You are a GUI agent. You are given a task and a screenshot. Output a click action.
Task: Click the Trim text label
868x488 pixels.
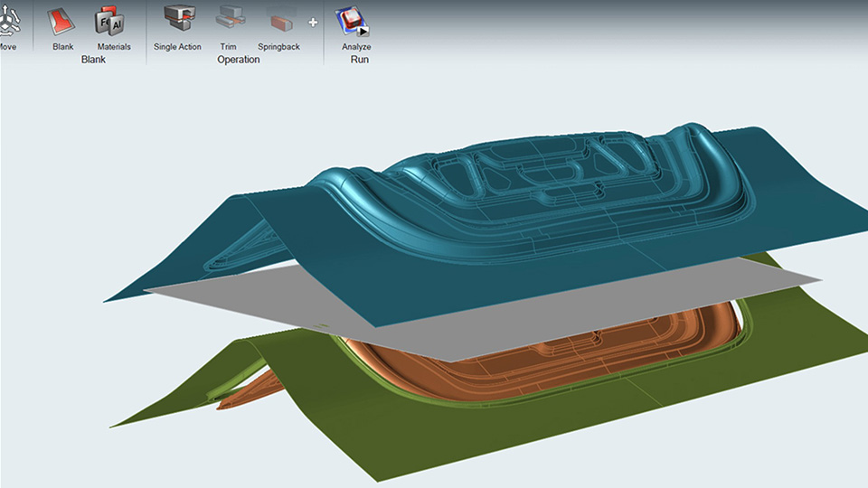229,47
